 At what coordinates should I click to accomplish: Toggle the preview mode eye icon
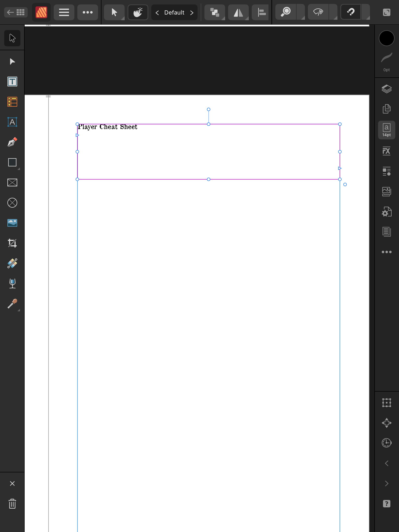318,12
